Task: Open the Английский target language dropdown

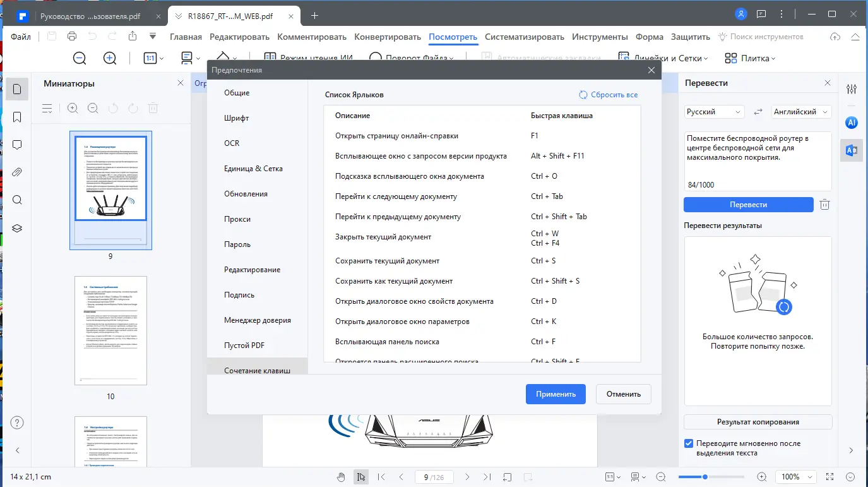Action: coord(801,112)
